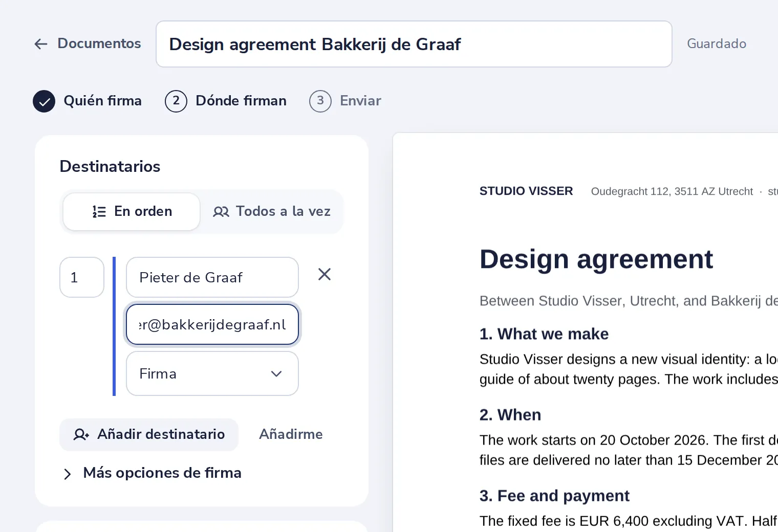Screen dimensions: 778x532
Task: Open the Firma role dropdown
Action: [x=212, y=373]
